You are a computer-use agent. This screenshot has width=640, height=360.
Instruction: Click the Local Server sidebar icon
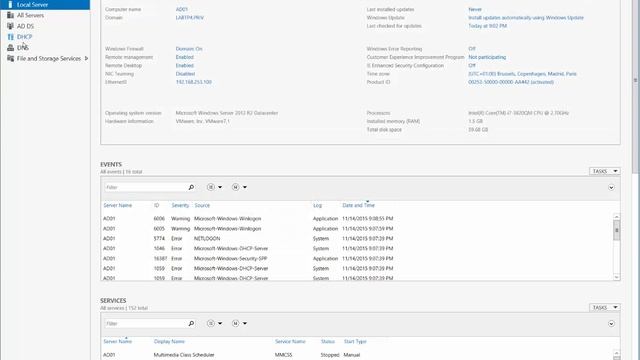10,4
